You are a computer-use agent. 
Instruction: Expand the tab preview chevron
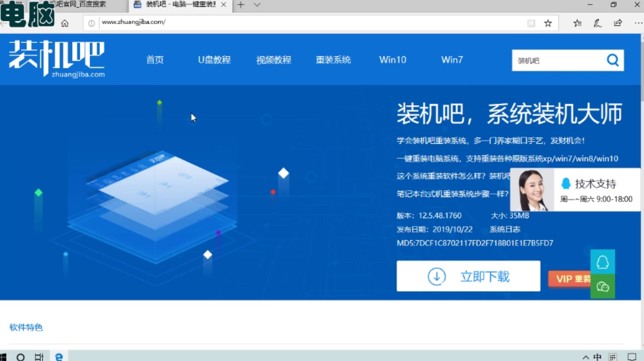pyautogui.click(x=257, y=5)
